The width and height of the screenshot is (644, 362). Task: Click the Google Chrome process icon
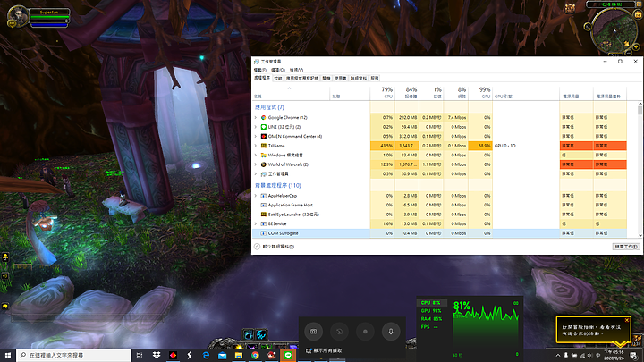[x=263, y=117]
